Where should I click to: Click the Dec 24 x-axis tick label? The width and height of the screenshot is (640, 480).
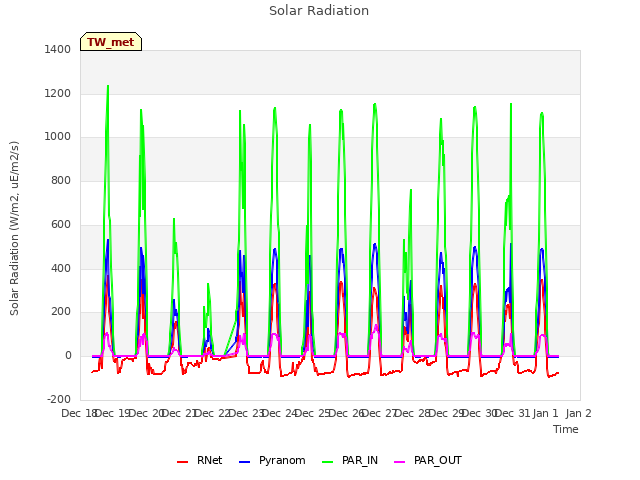(279, 413)
